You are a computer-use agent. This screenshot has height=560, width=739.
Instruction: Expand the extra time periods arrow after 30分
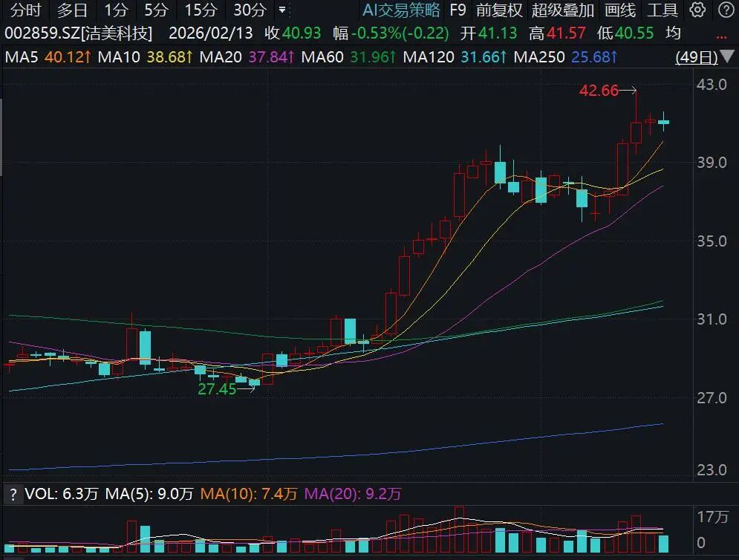click(x=281, y=10)
